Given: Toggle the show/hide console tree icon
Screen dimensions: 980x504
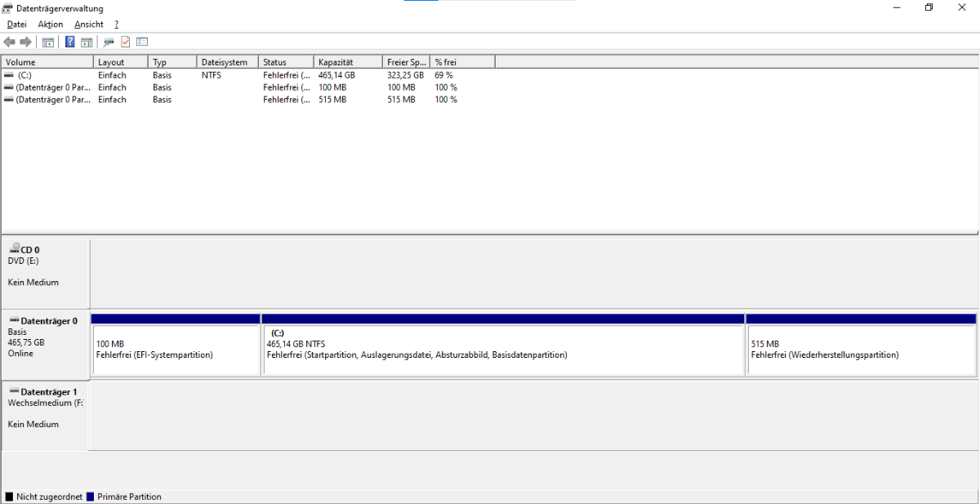Looking at the screenshot, I should [48, 42].
